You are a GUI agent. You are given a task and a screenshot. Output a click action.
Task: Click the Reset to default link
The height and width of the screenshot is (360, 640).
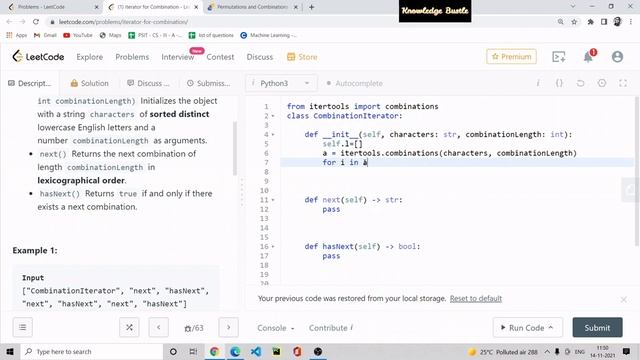click(476, 298)
